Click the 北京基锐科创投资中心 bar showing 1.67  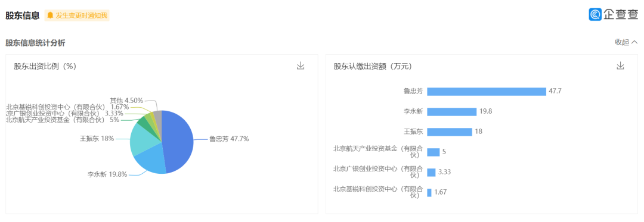[429, 192]
